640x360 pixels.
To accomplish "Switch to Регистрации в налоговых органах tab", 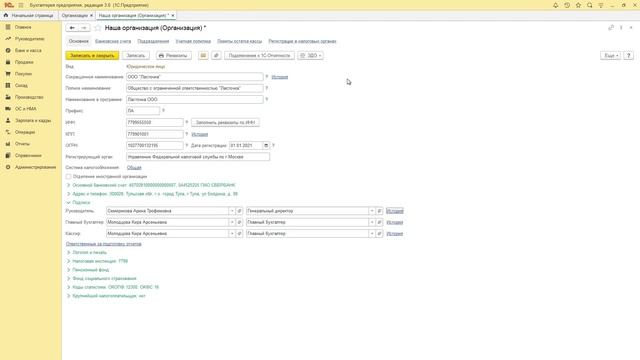I will tap(302, 41).
